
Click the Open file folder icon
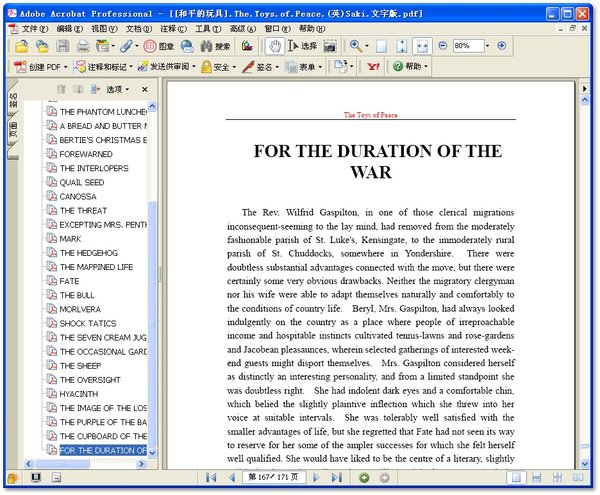21,46
